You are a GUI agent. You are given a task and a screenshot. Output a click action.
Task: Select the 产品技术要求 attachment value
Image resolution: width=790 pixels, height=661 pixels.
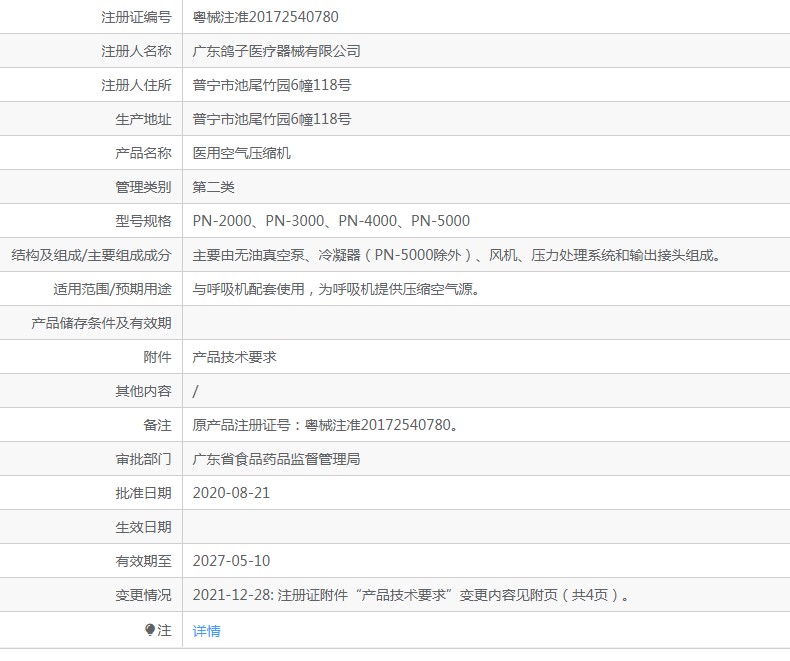coord(234,357)
